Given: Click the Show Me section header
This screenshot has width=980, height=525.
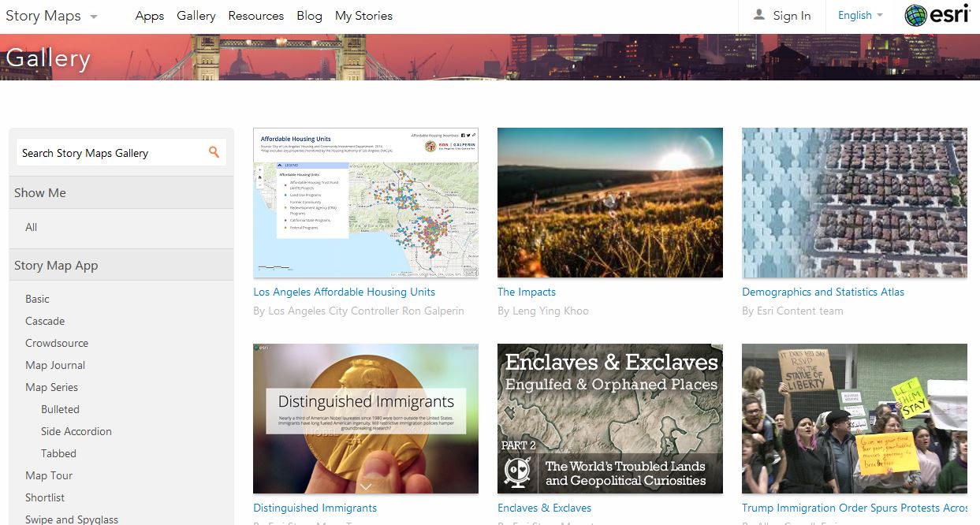Looking at the screenshot, I should pyautogui.click(x=121, y=192).
